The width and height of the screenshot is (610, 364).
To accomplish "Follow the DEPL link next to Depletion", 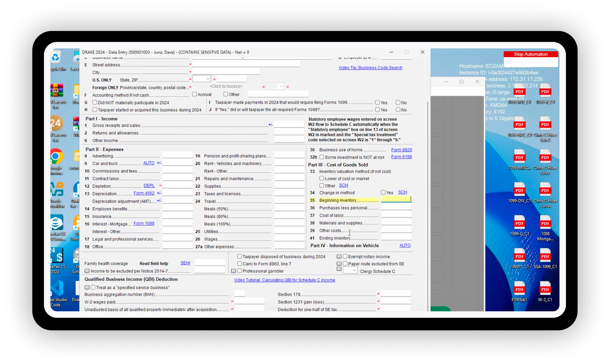I will pos(149,186).
